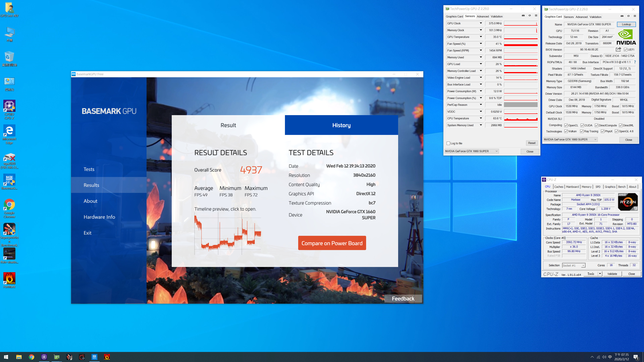Switch to Validation tab in Graphics Card window
Screen dimensions: 644x362
pos(595,17)
